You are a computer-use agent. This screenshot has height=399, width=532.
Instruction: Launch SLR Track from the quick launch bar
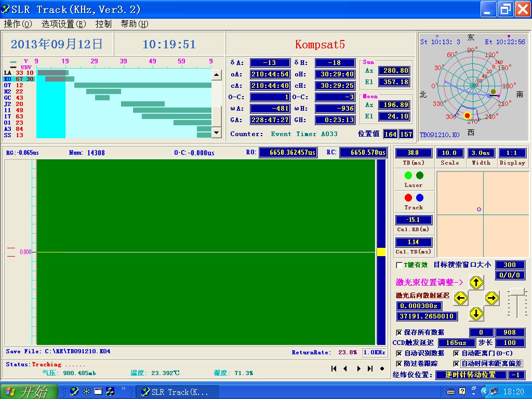(x=74, y=392)
